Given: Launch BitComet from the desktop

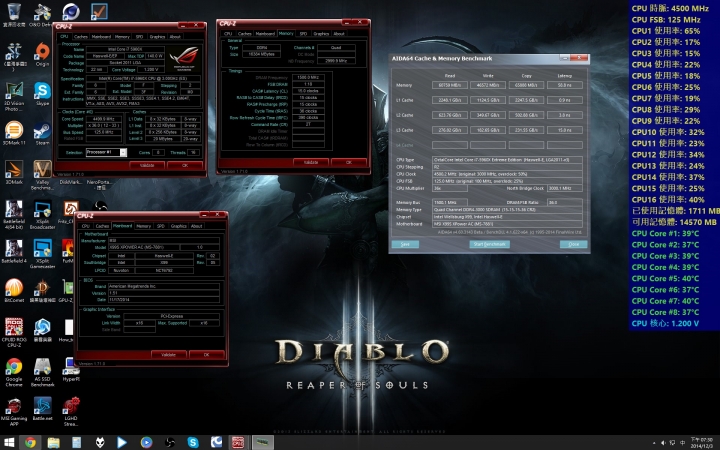Looking at the screenshot, I should 14,290.
